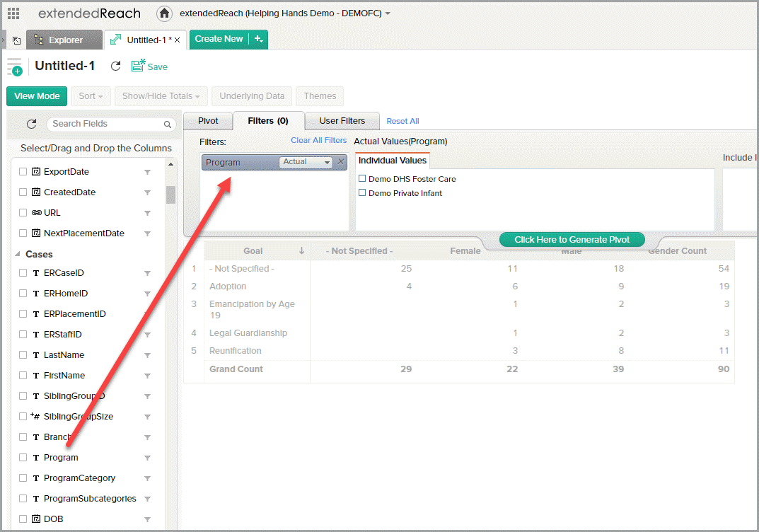Check the Program field checkbox
759x532 pixels.
click(x=23, y=458)
